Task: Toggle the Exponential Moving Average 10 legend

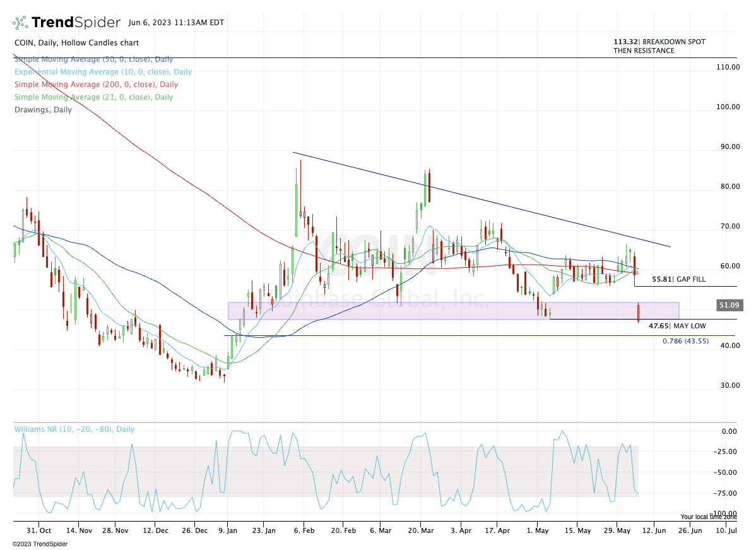Action: pyautogui.click(x=103, y=71)
